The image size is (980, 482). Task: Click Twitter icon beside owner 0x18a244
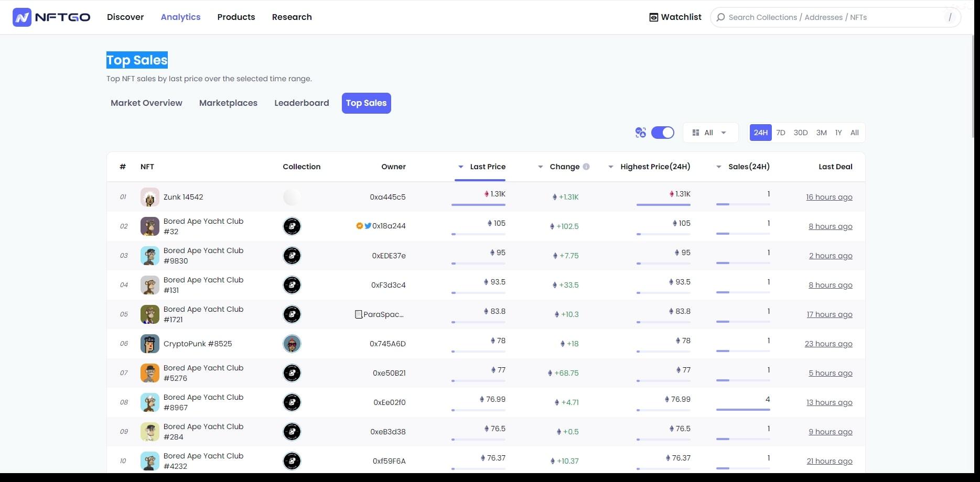tap(368, 226)
